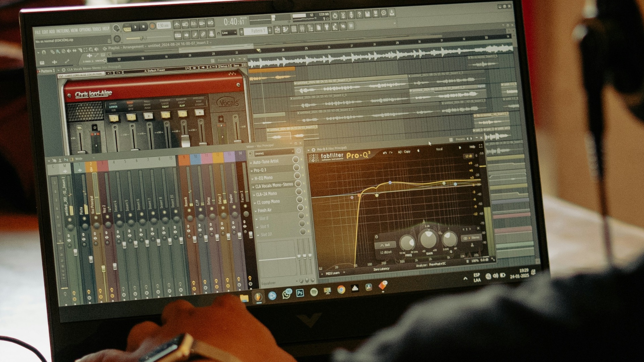Viewport: 644px width, 362px height.
Task: Click Copy in the Pro-Q 3 header
Action: click(x=407, y=152)
